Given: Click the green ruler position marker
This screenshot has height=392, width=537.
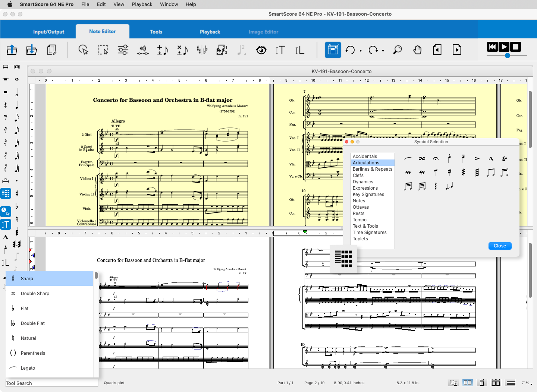Looking at the screenshot, I should (305, 232).
